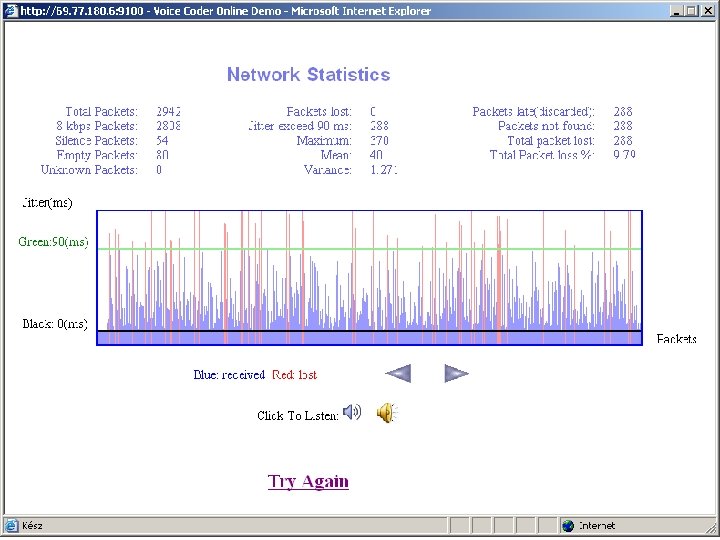
Task: Click the Network Statistics heading
Action: (309, 74)
